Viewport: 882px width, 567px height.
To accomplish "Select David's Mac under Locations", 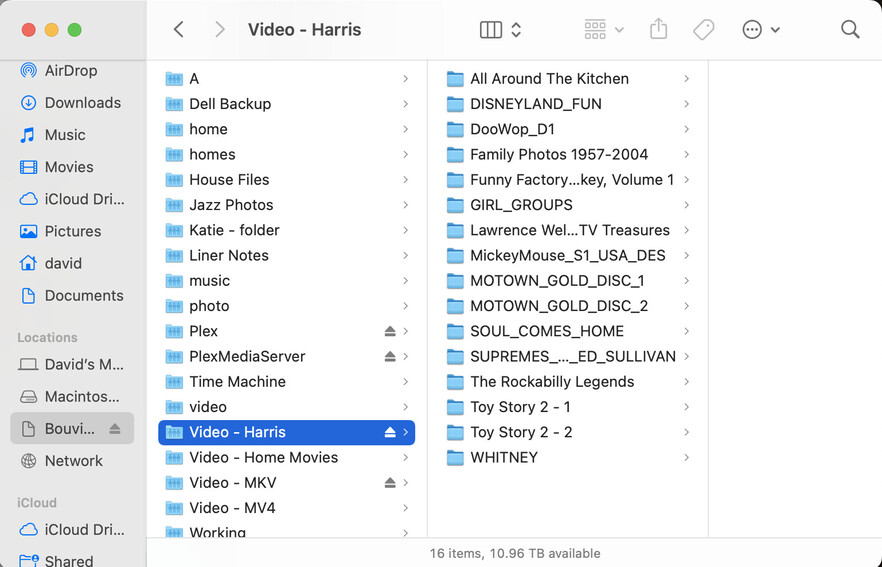I will (x=71, y=364).
